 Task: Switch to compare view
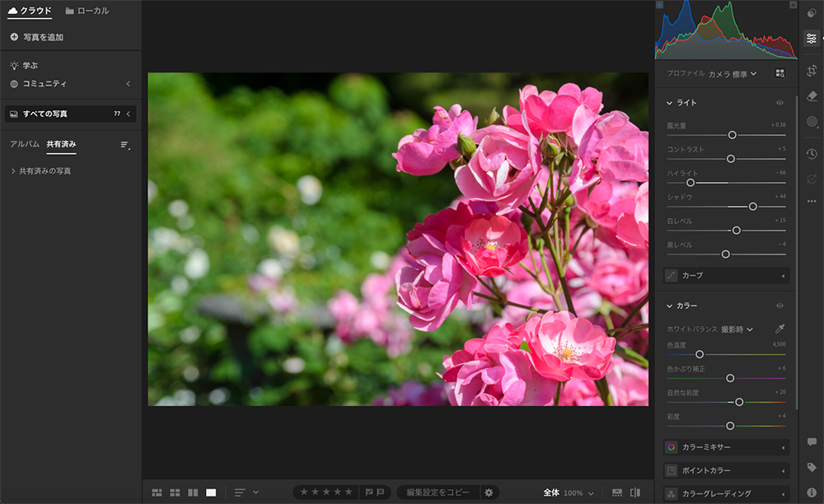click(x=193, y=492)
